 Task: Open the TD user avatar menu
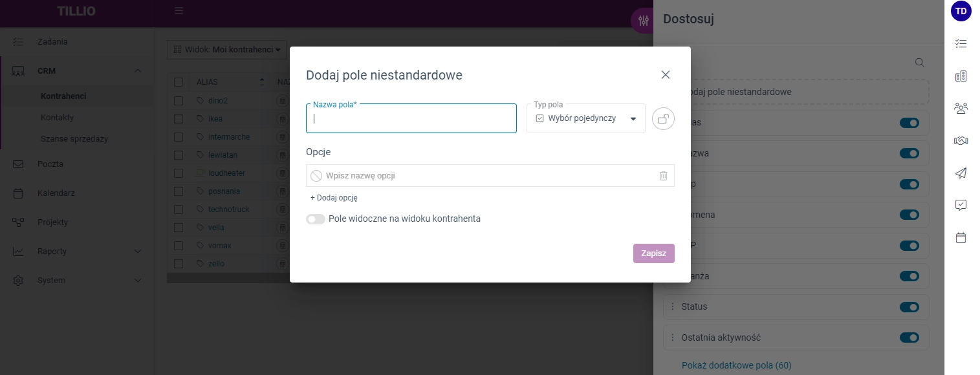coord(961,11)
